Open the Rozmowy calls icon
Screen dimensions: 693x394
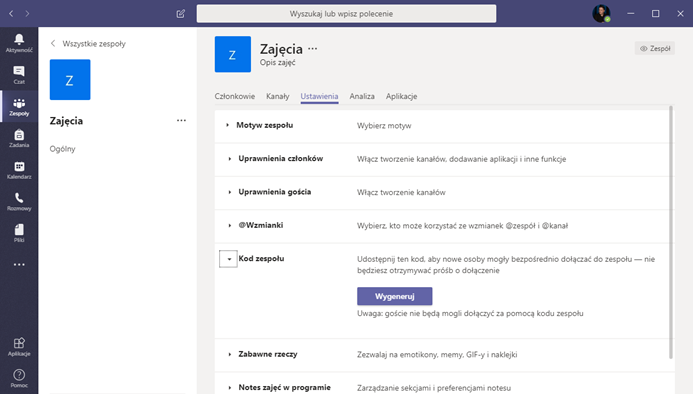point(19,202)
